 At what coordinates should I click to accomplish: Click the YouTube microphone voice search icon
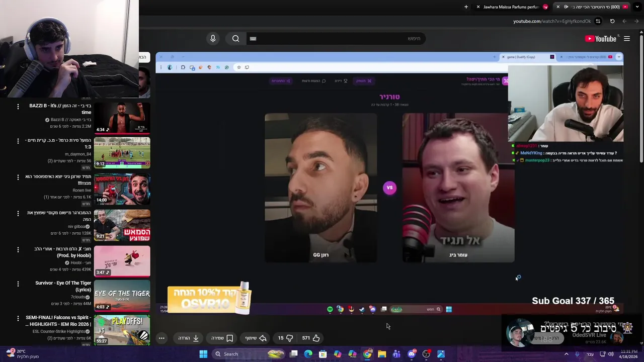coord(213,39)
